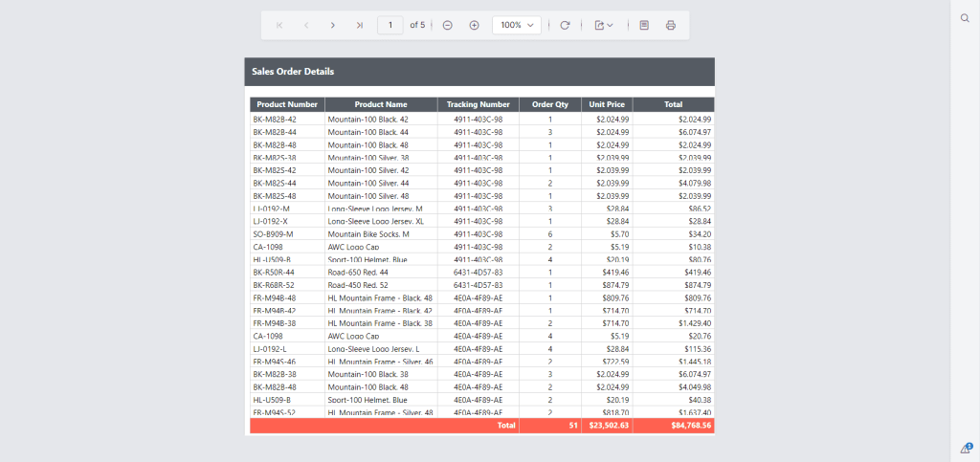Click Mountain-100 Silver, 42 product name

pyautogui.click(x=368, y=170)
